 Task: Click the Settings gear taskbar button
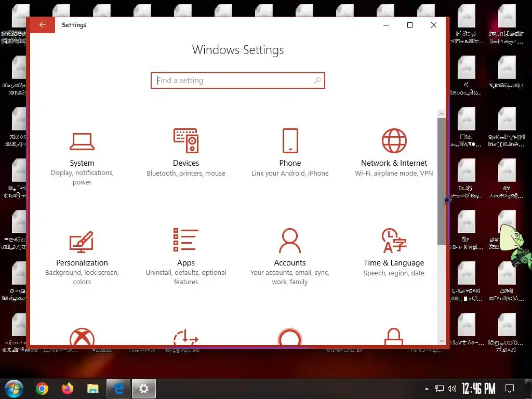(x=144, y=389)
